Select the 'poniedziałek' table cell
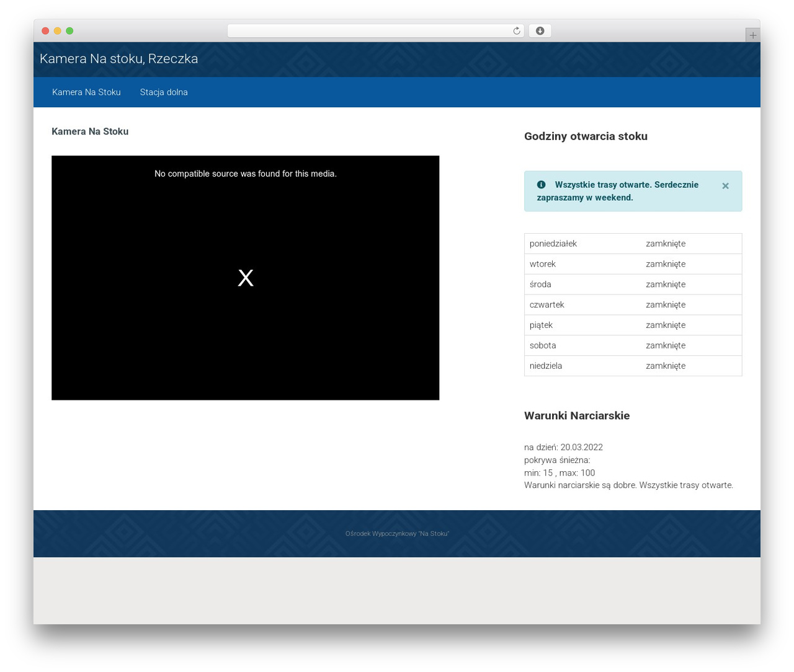This screenshot has height=672, width=794. tap(582, 244)
